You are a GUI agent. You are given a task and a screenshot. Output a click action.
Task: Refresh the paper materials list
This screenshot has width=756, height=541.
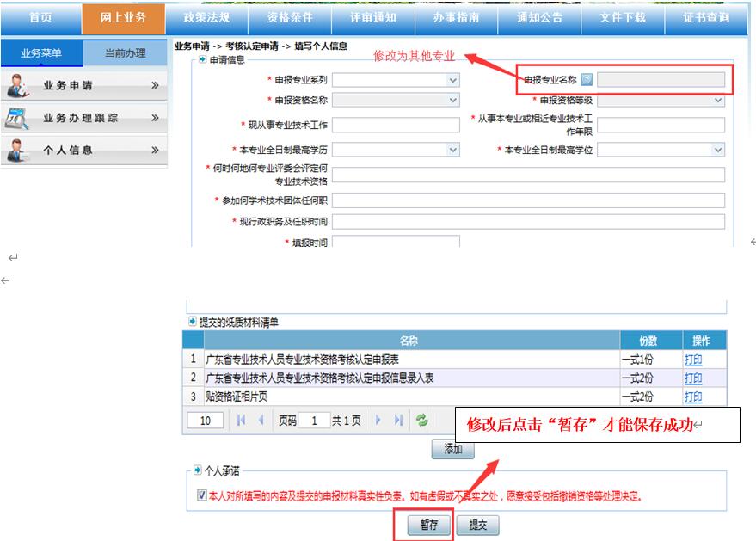tap(421, 421)
